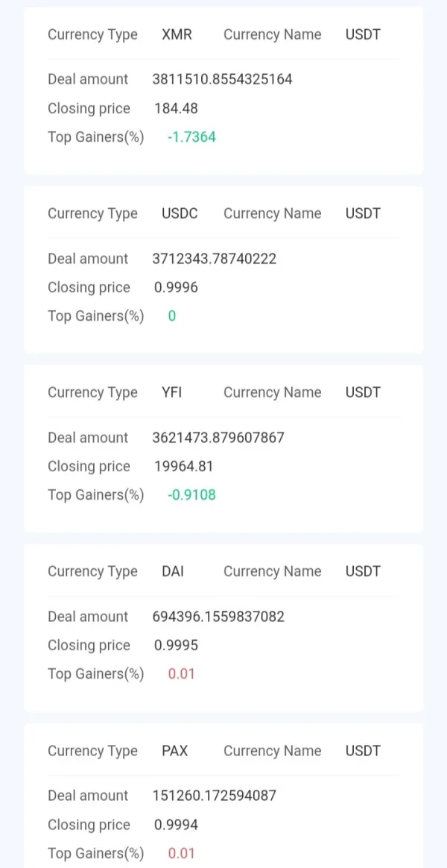The image size is (447, 868).
Task: Select the -0.9108 top gainers percentage
Action: pos(191,495)
